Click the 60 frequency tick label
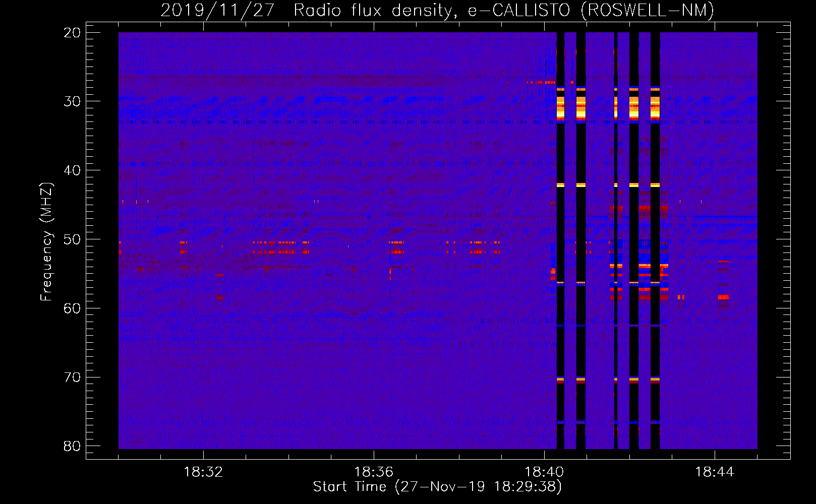The width and height of the screenshot is (816, 504). click(72, 308)
